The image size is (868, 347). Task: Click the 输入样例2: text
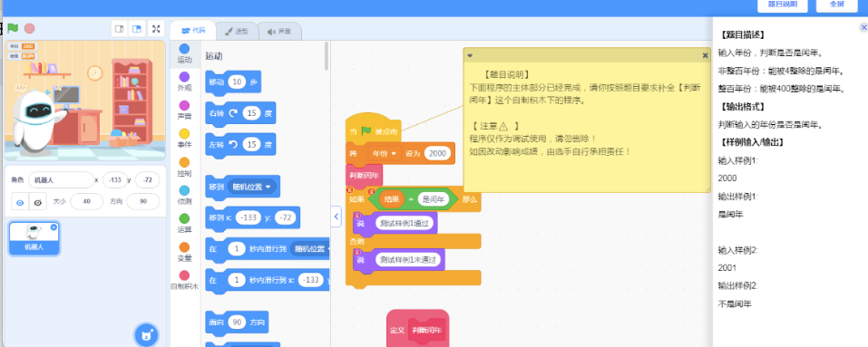point(737,250)
